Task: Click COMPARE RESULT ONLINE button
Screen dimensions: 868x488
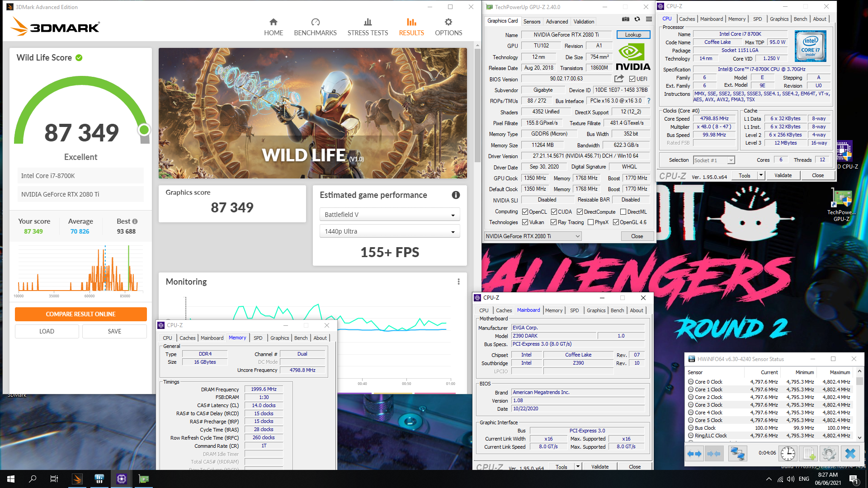Action: coord(80,314)
